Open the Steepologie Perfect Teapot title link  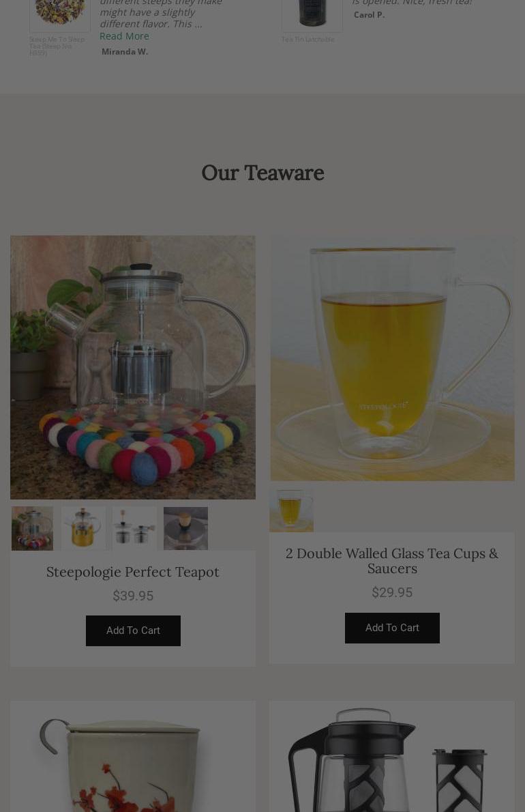pos(133,572)
